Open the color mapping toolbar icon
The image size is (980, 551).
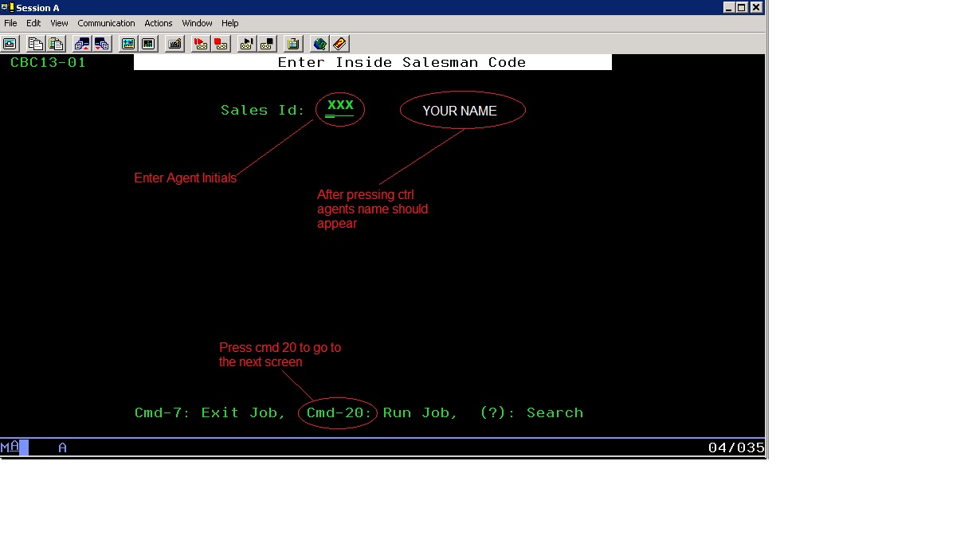pyautogui.click(x=148, y=44)
